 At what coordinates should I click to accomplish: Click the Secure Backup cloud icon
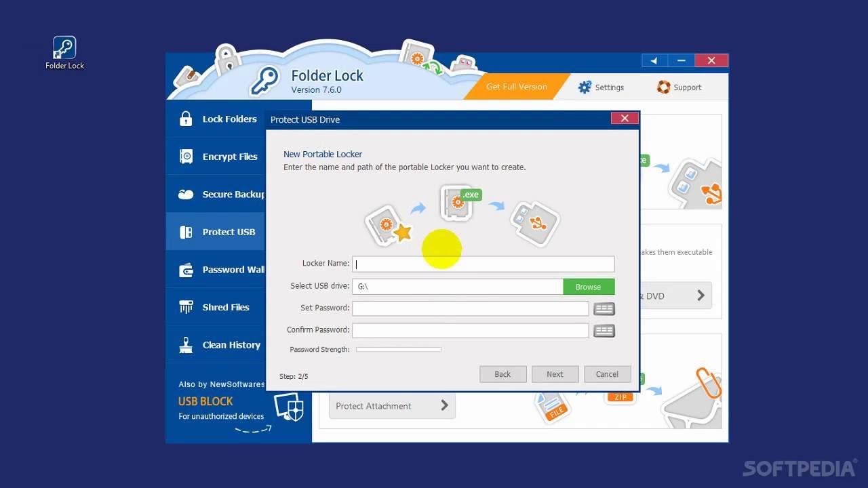tap(186, 195)
